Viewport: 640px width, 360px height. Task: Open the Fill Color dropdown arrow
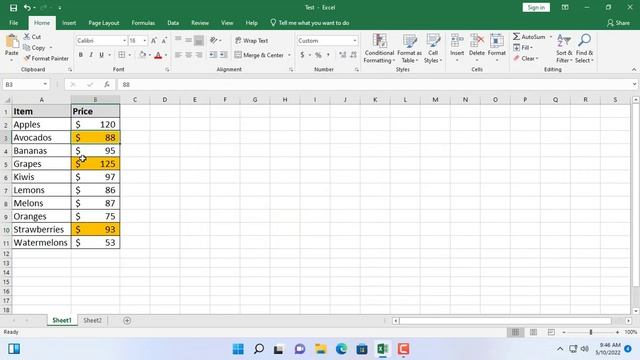(150, 55)
